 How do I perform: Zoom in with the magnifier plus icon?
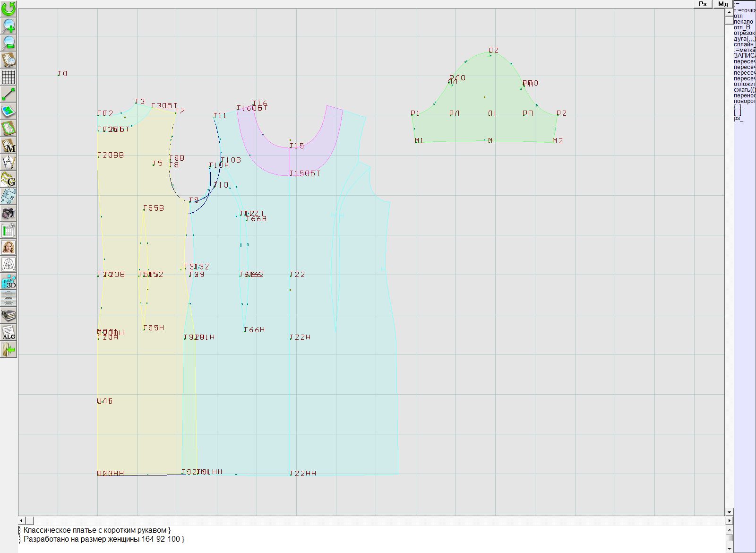tap(9, 26)
